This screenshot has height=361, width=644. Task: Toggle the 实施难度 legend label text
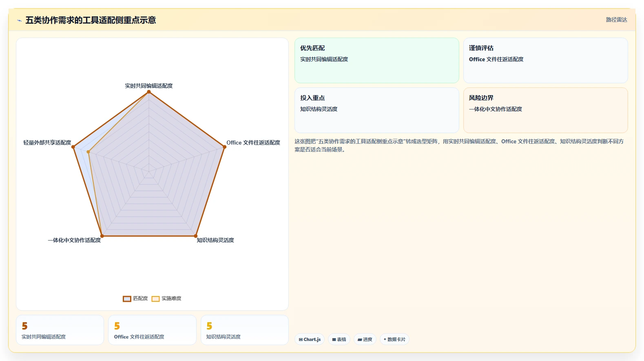(x=171, y=299)
